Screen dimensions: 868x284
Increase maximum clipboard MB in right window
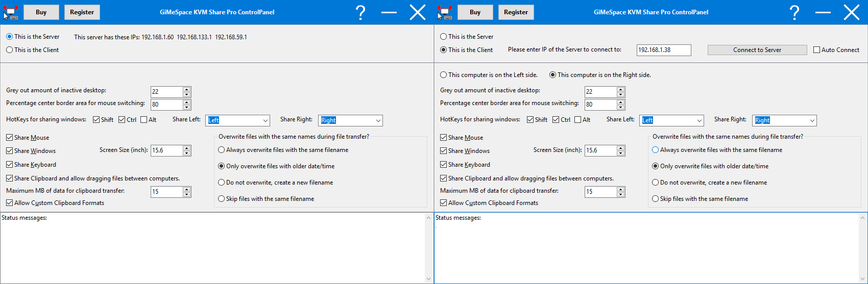pos(621,189)
